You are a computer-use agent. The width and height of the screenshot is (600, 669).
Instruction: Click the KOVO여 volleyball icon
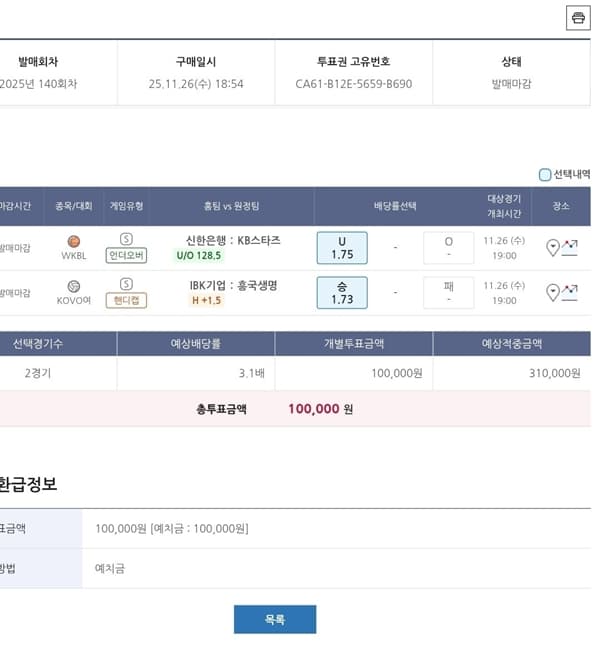[74, 286]
